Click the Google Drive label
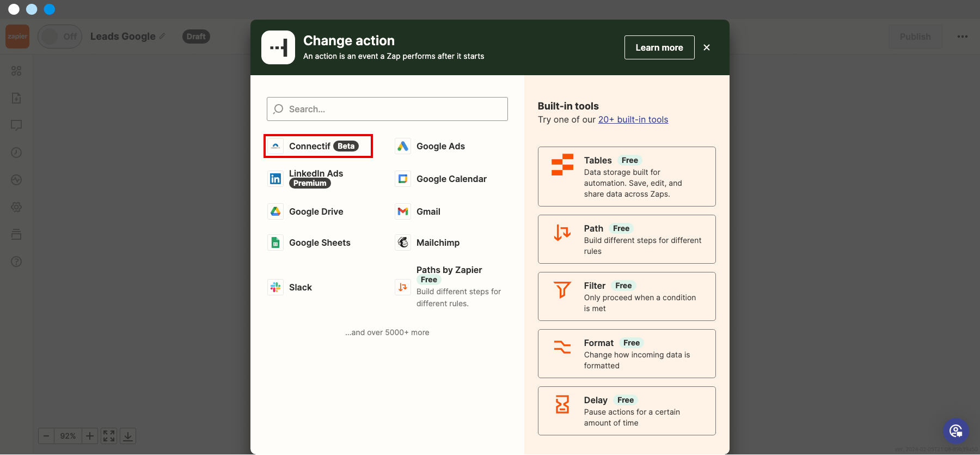 pyautogui.click(x=316, y=211)
